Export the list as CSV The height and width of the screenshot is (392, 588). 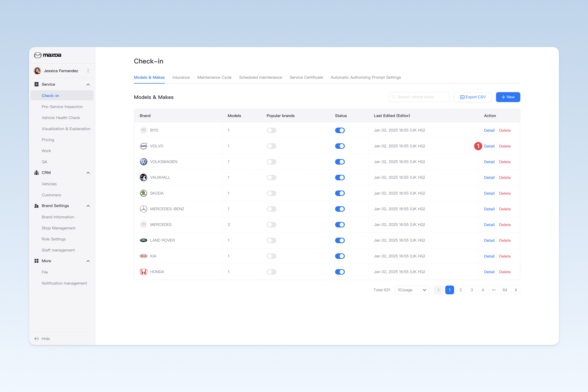tap(473, 97)
